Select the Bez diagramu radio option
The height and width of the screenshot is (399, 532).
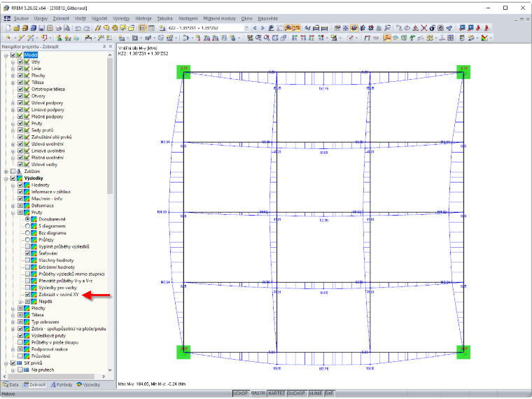pyautogui.click(x=27, y=232)
